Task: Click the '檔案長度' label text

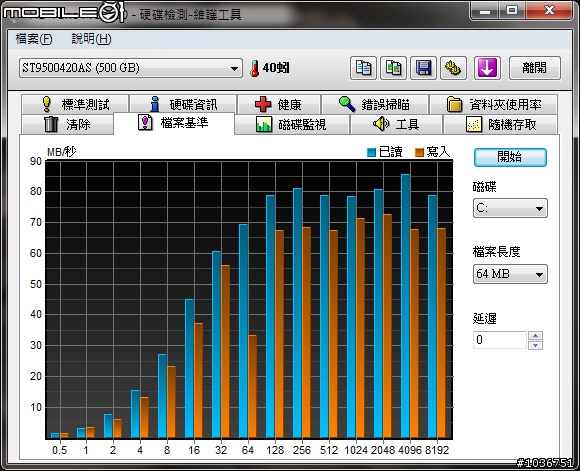Action: coord(496,252)
